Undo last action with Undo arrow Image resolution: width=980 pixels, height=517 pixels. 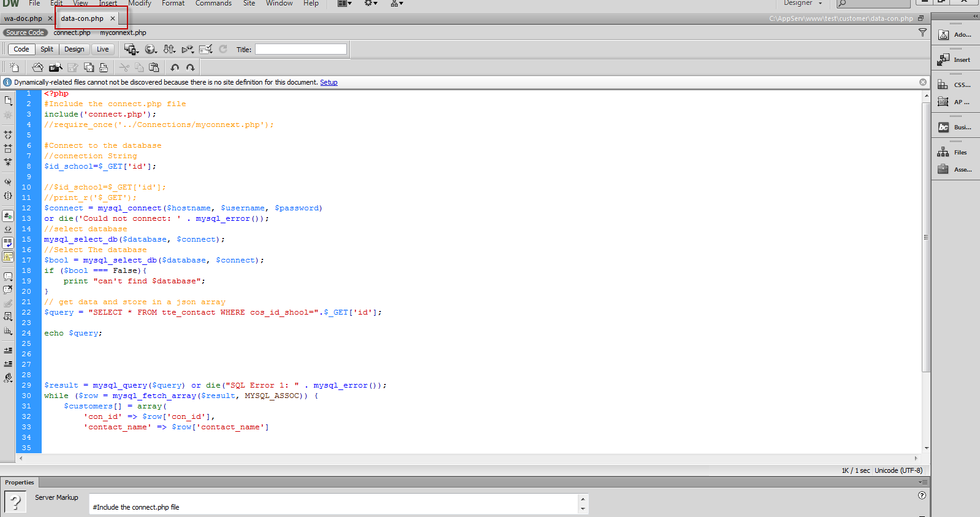(175, 67)
